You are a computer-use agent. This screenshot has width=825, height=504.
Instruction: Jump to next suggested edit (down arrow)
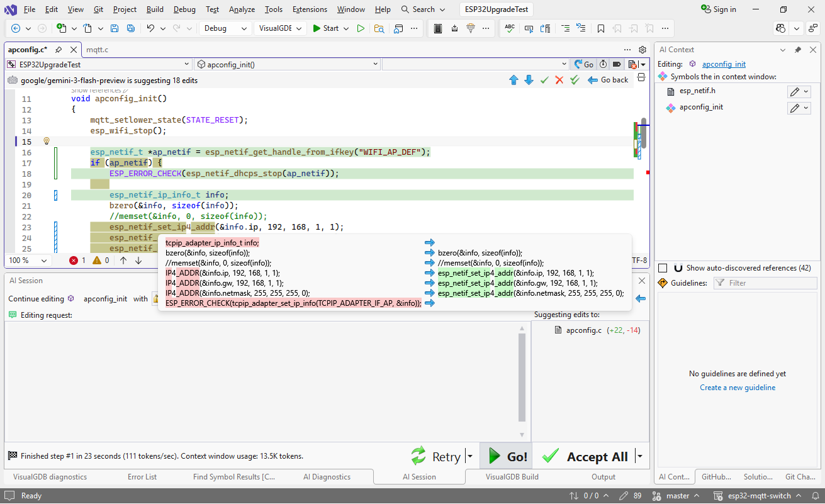[x=529, y=80]
